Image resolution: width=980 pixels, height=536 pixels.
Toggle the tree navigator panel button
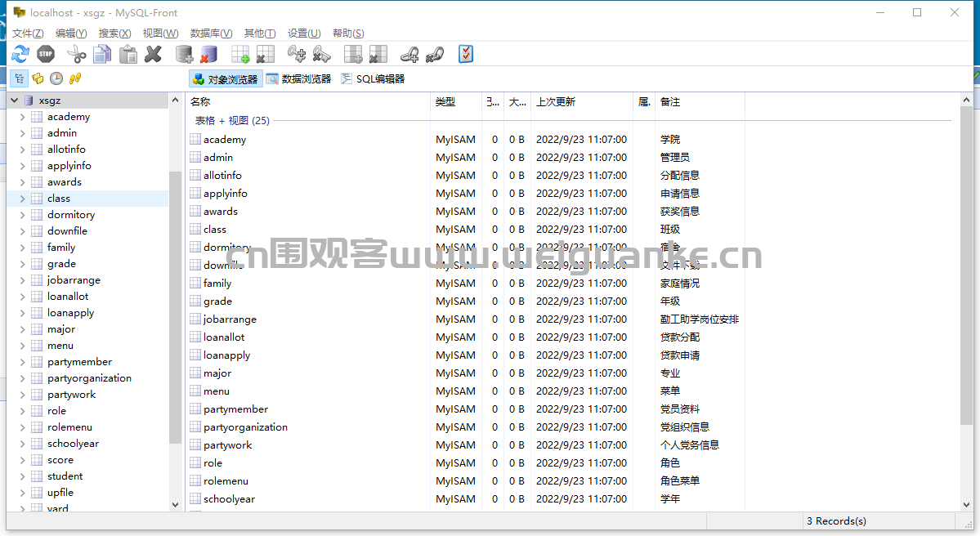click(x=20, y=78)
